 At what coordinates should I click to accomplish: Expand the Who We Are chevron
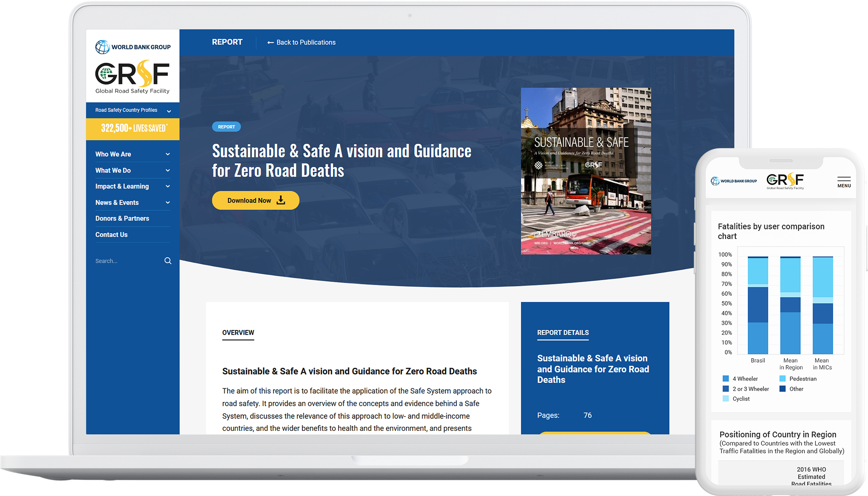click(x=168, y=154)
